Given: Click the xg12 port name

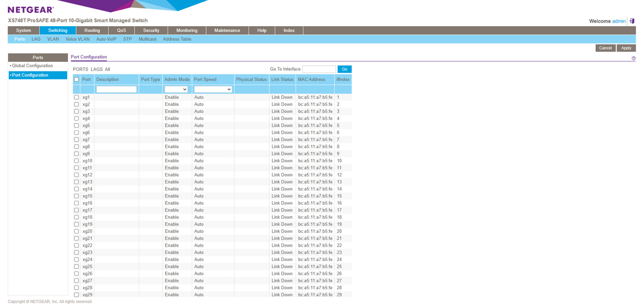Looking at the screenshot, I should [x=87, y=175].
